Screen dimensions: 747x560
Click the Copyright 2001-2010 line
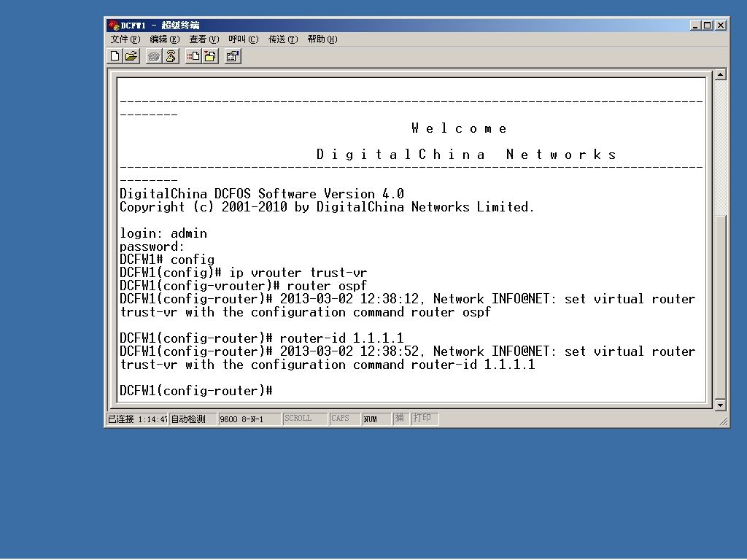pos(327,207)
